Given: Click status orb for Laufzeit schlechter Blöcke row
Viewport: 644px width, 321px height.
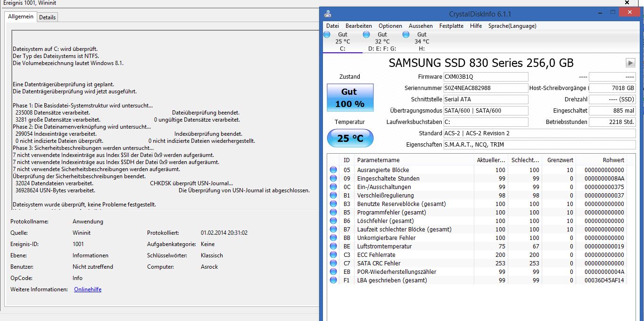Looking at the screenshot, I should point(333,229).
